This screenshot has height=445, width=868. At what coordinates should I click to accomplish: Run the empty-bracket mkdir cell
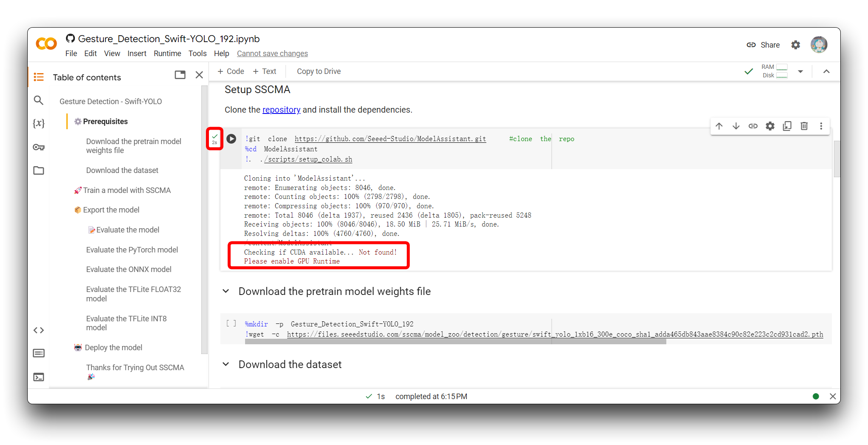(x=231, y=324)
